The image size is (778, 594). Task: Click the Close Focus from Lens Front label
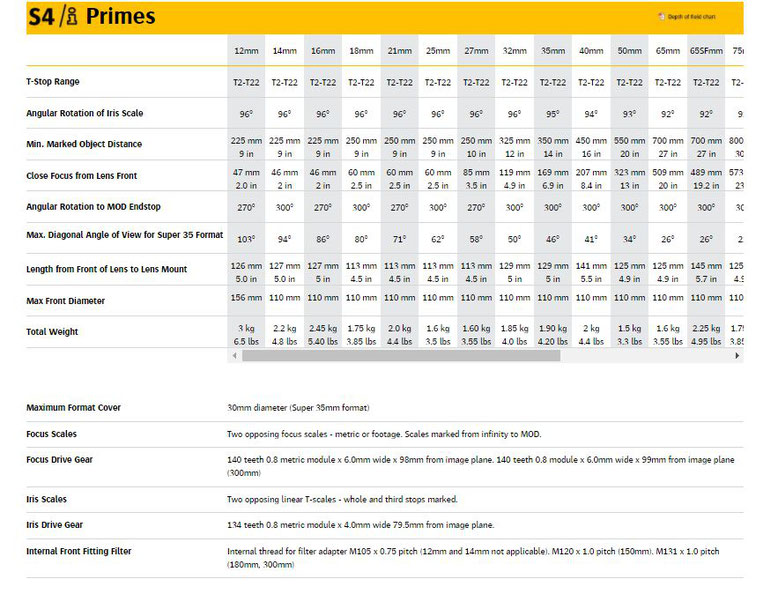pyautogui.click(x=81, y=176)
